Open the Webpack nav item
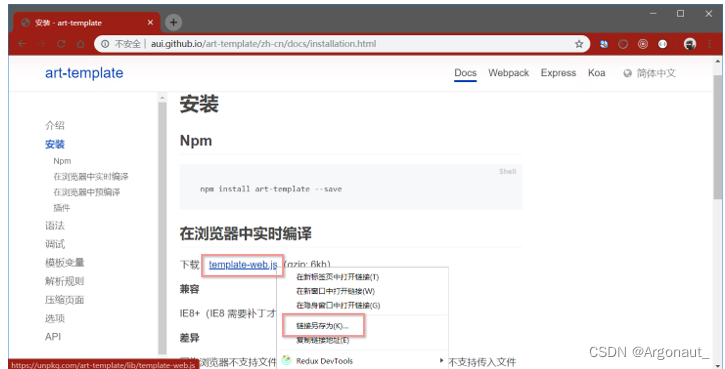 (509, 73)
